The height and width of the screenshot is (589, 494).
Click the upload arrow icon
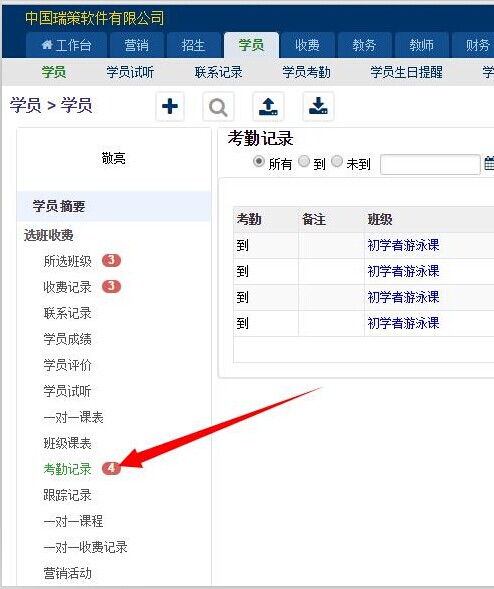pos(268,107)
